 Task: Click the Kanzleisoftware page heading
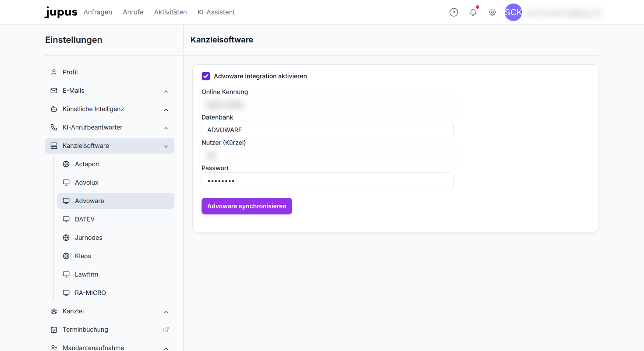[x=222, y=40]
